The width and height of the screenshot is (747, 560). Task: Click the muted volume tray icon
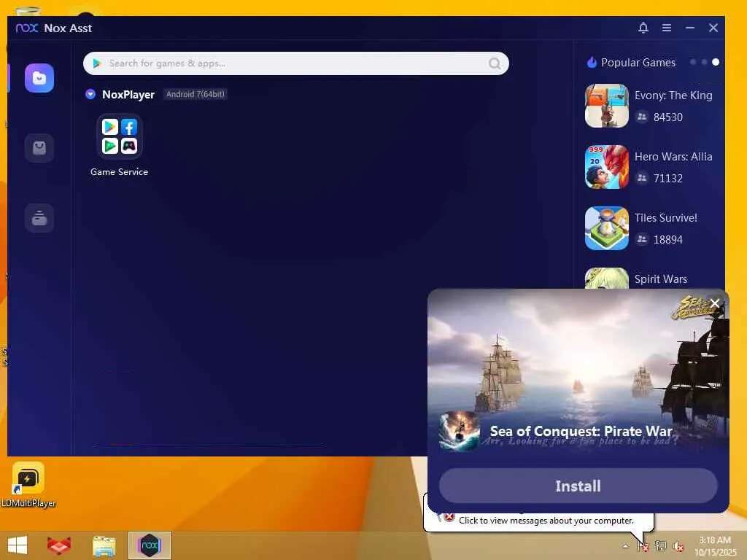678,545
